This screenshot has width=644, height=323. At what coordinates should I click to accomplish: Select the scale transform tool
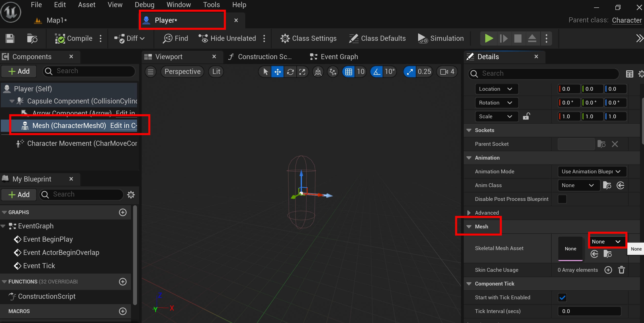(302, 72)
